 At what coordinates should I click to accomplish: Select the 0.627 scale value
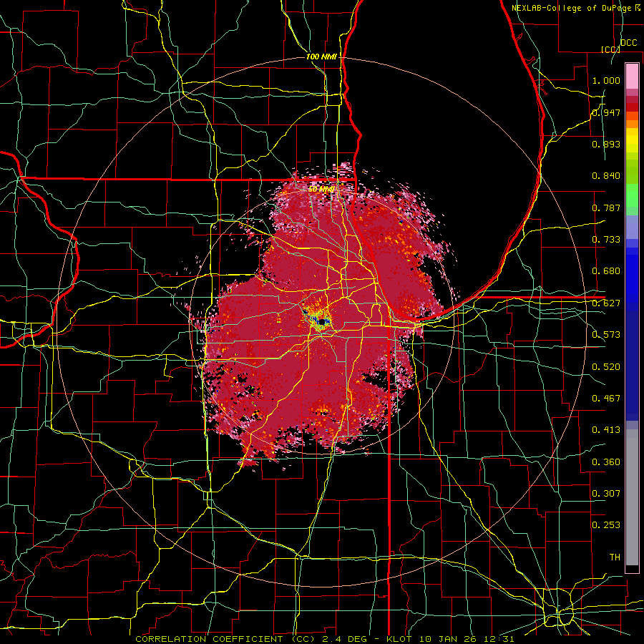click(606, 303)
